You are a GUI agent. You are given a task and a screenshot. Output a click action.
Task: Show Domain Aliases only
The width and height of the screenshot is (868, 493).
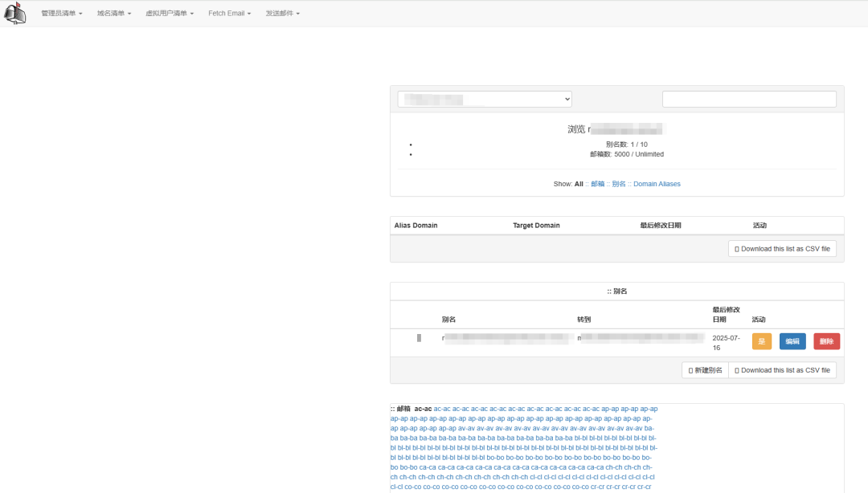click(657, 184)
